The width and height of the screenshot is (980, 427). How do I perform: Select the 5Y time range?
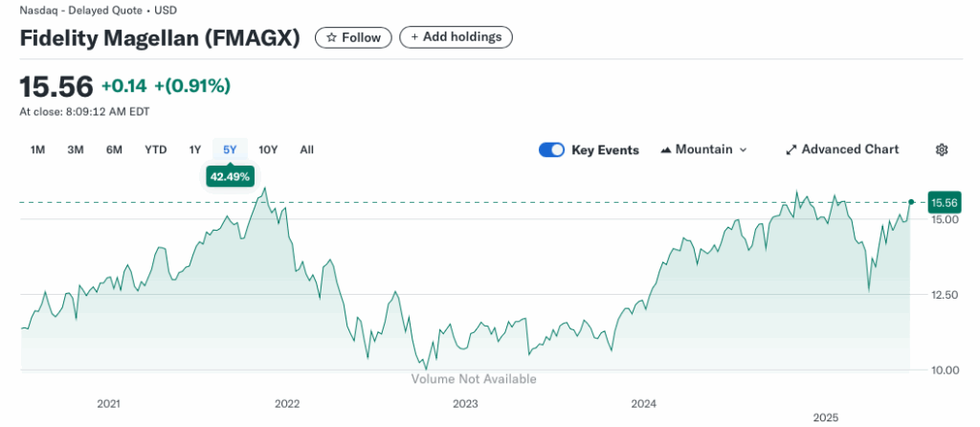(x=230, y=149)
